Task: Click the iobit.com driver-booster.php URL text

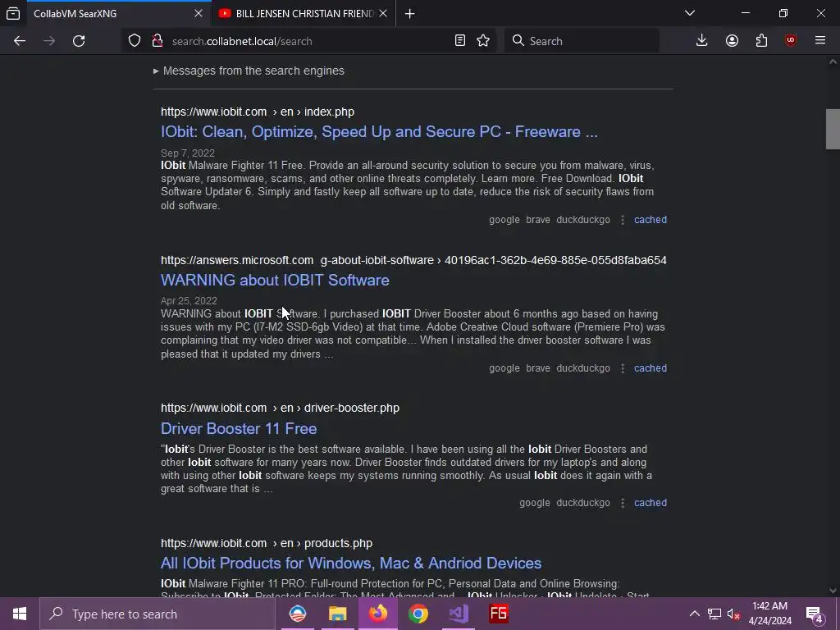Action: click(x=281, y=409)
